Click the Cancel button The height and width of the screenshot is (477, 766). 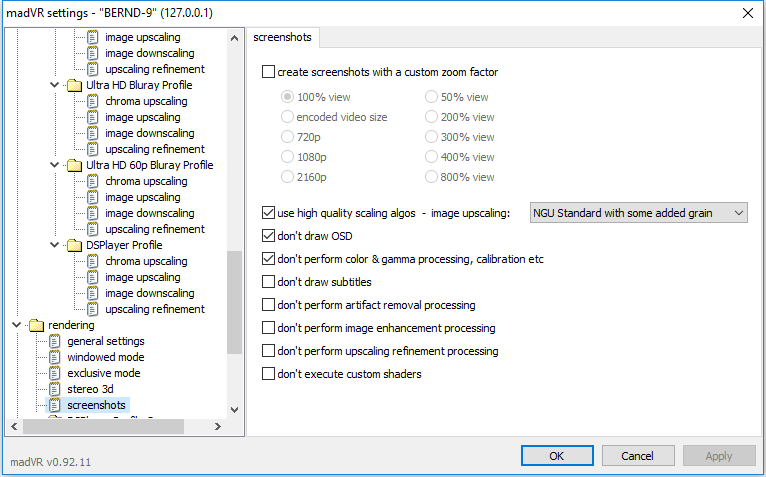[x=638, y=455]
